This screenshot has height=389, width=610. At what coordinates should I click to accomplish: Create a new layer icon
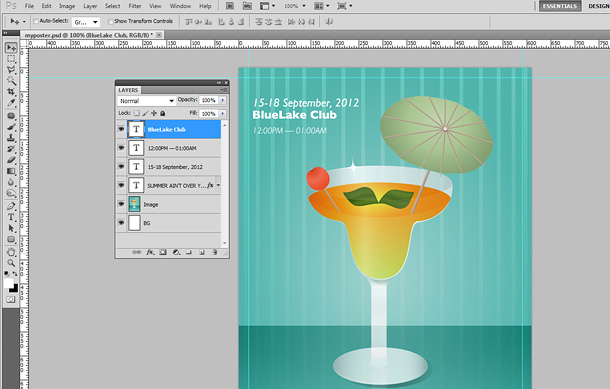click(x=202, y=252)
